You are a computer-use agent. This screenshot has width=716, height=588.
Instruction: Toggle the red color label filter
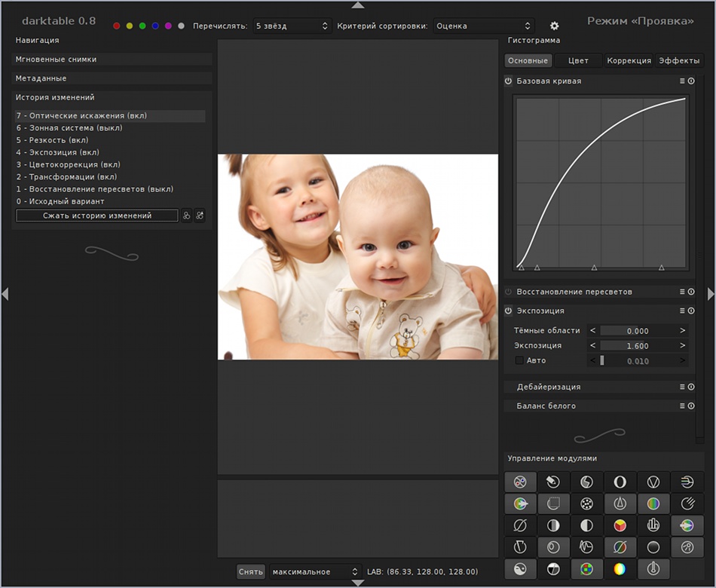[117, 26]
